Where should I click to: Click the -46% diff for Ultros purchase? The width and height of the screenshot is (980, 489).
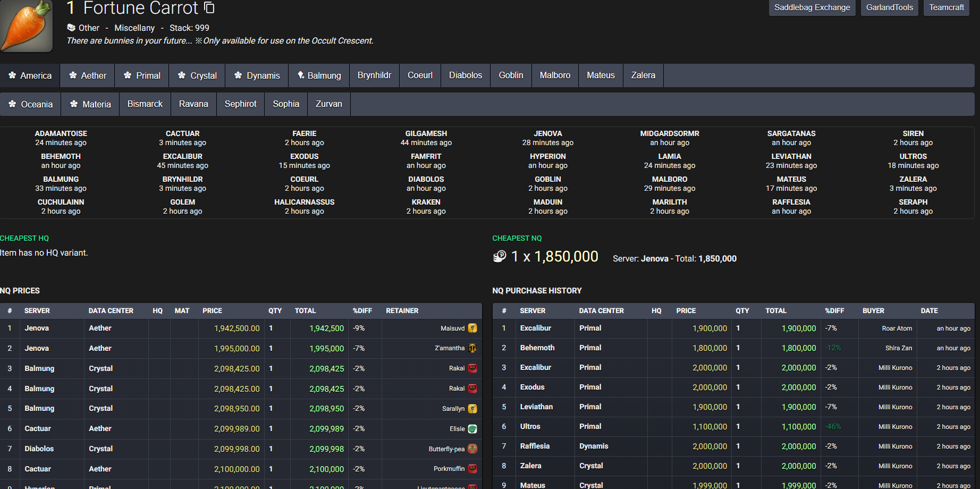click(833, 427)
